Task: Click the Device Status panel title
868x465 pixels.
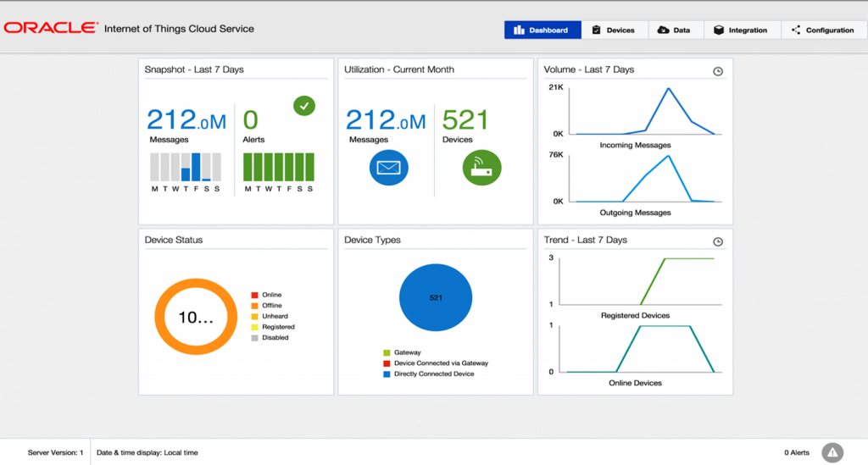Action: (173, 240)
